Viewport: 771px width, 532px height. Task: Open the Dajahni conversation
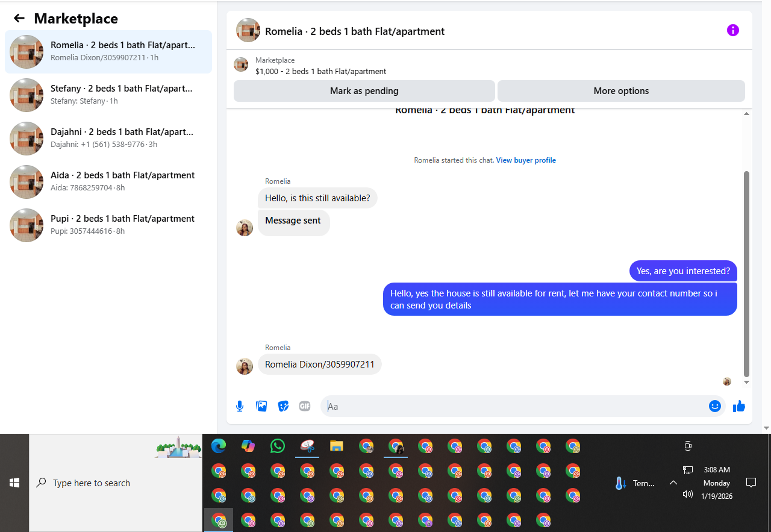coord(108,139)
